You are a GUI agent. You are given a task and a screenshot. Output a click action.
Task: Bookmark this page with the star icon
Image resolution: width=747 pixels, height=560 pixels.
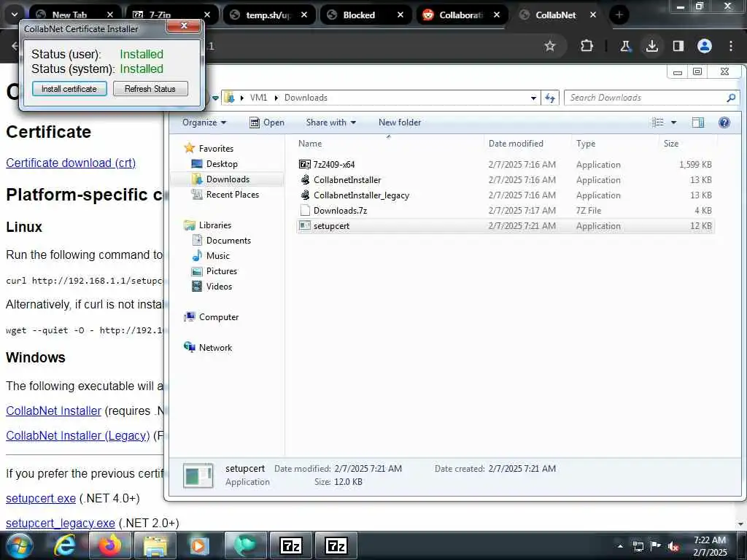tap(550, 46)
